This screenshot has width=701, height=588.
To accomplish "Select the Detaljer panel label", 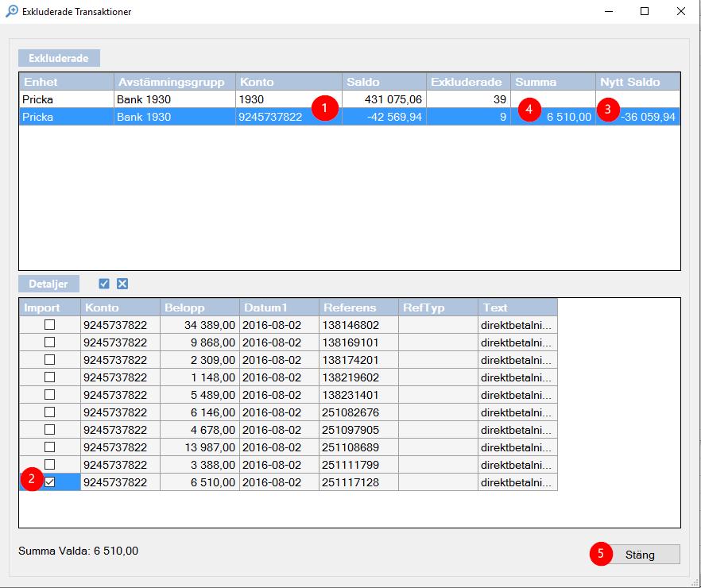I will tap(48, 284).
